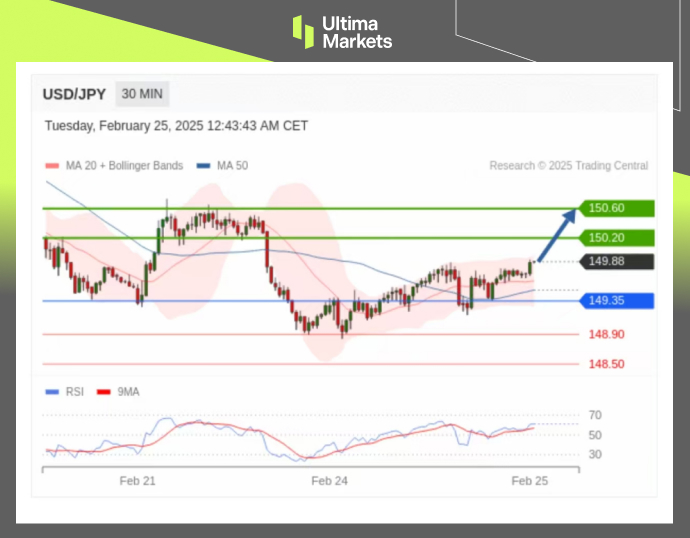This screenshot has width=690, height=538.
Task: Click the Feb 24 date axis label
Action: [330, 481]
